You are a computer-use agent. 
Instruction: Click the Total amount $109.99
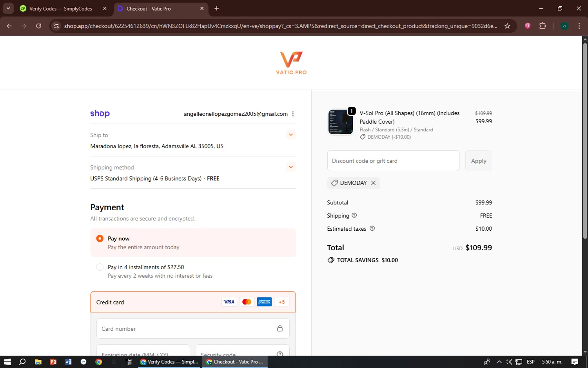tap(479, 248)
